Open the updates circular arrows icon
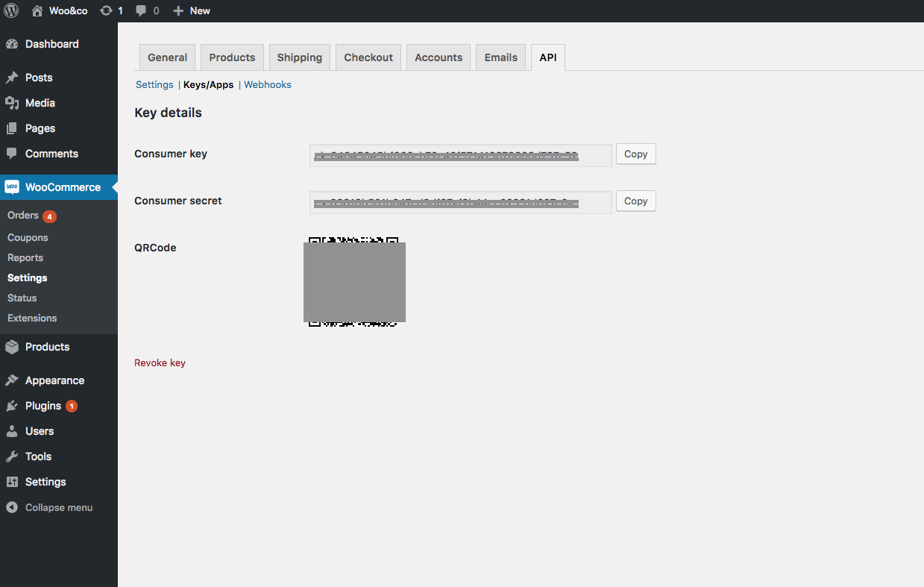924x587 pixels. click(107, 10)
